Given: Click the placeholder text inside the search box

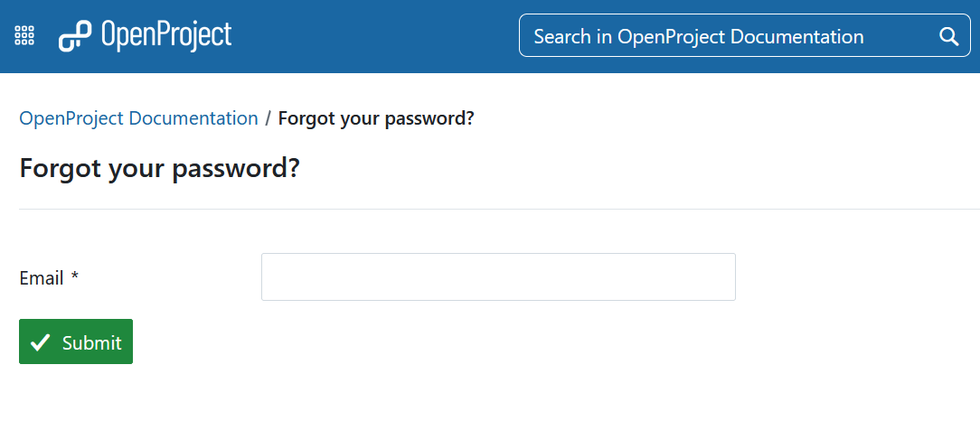Looking at the screenshot, I should [698, 37].
